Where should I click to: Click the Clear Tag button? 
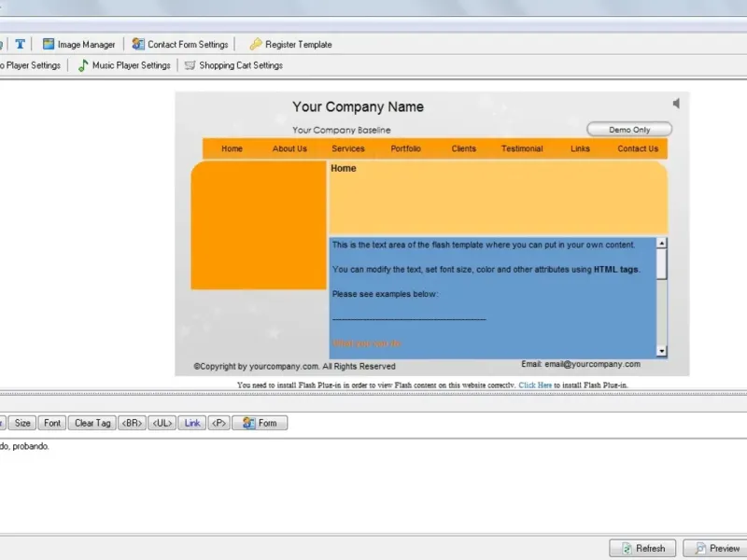[x=92, y=423]
